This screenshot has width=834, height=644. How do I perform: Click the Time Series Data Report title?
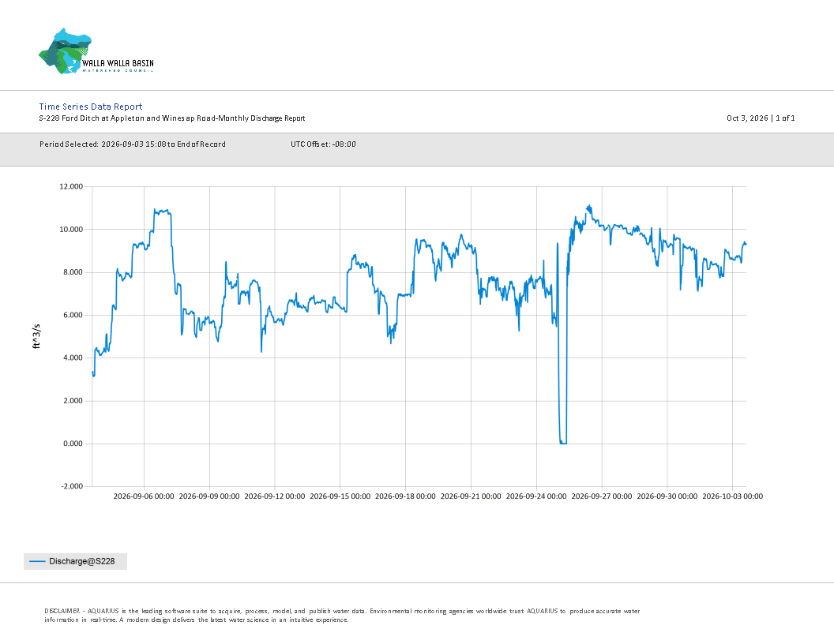[x=90, y=107]
